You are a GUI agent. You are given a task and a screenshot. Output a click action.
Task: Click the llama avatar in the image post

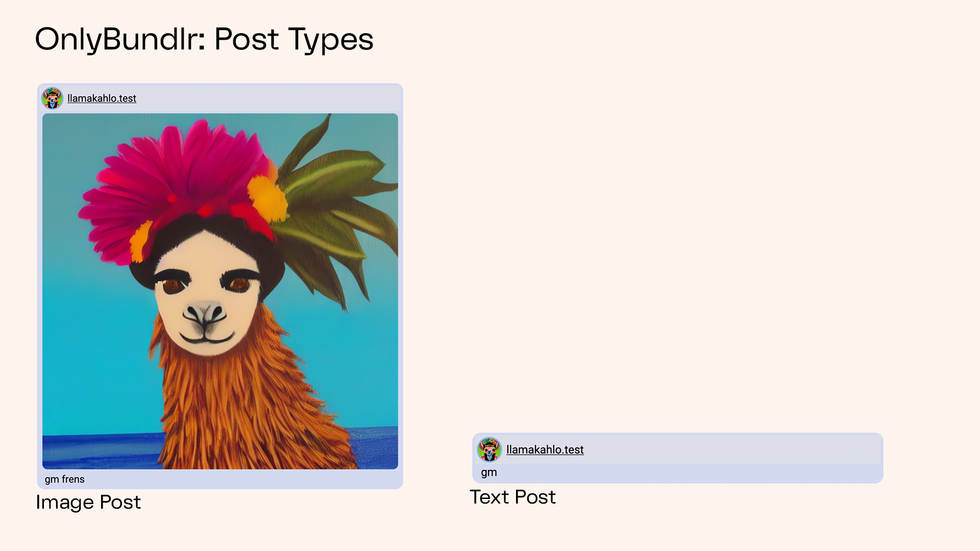52,98
